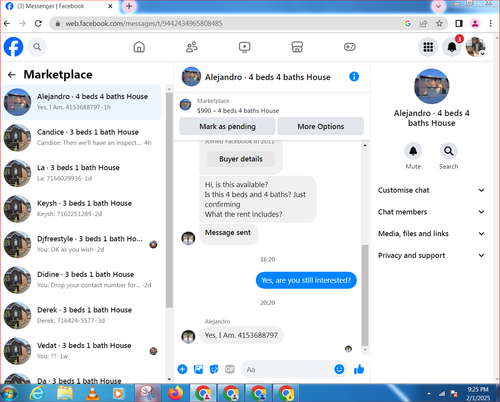Open the Friends icon in top nav
The image size is (500, 402).
[x=192, y=47]
